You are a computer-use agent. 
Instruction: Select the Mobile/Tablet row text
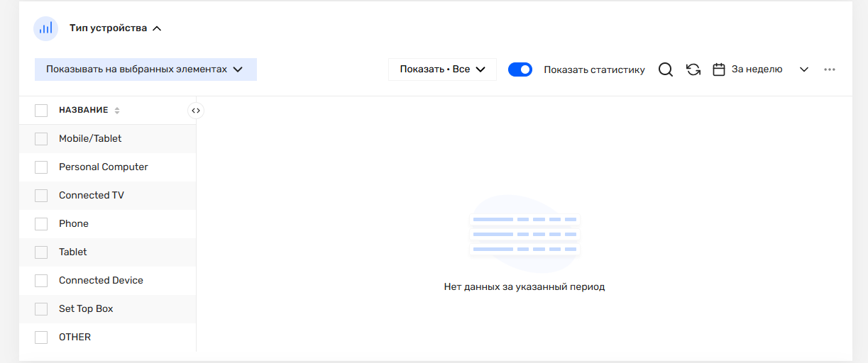click(x=90, y=139)
